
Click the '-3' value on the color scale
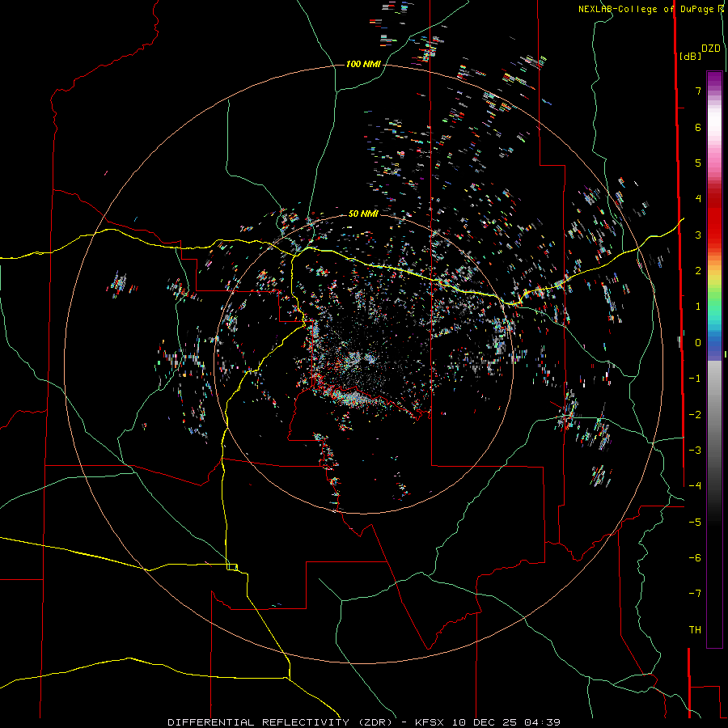click(695, 451)
